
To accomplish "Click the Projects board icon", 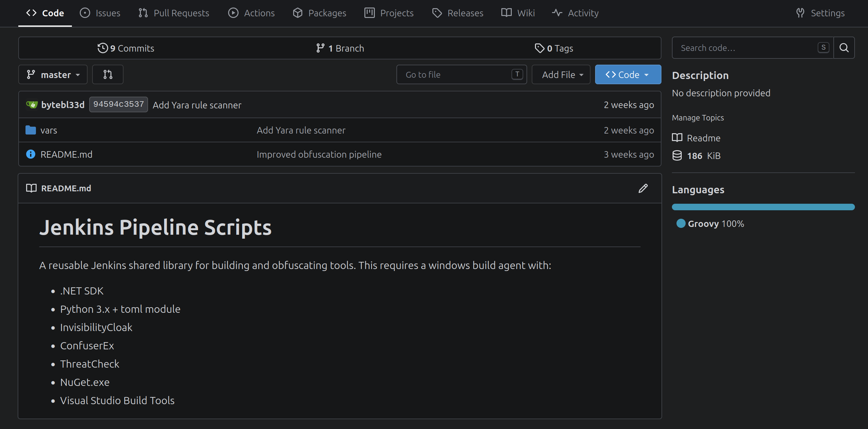I will [x=370, y=13].
